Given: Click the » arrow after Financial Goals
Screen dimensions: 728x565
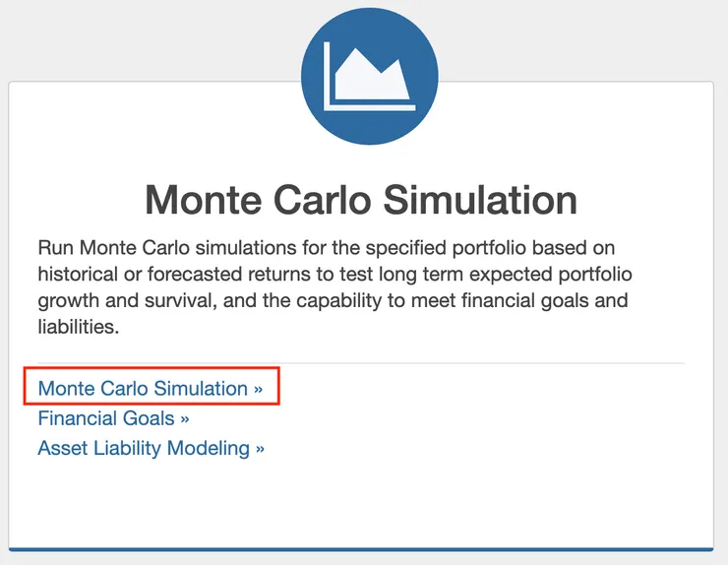Looking at the screenshot, I should [x=185, y=418].
